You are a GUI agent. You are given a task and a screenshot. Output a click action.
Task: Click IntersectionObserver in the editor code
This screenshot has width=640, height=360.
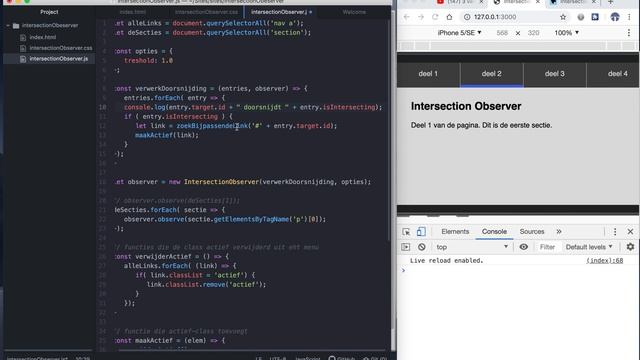(221, 182)
